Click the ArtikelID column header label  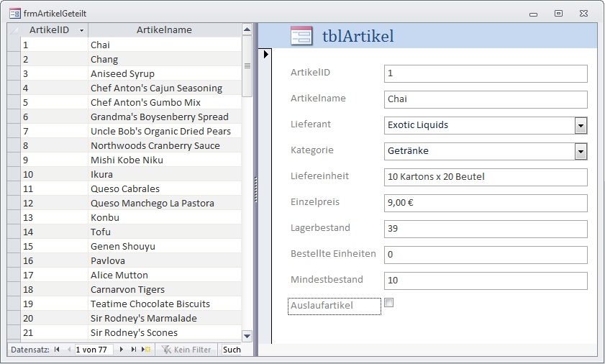click(49, 30)
